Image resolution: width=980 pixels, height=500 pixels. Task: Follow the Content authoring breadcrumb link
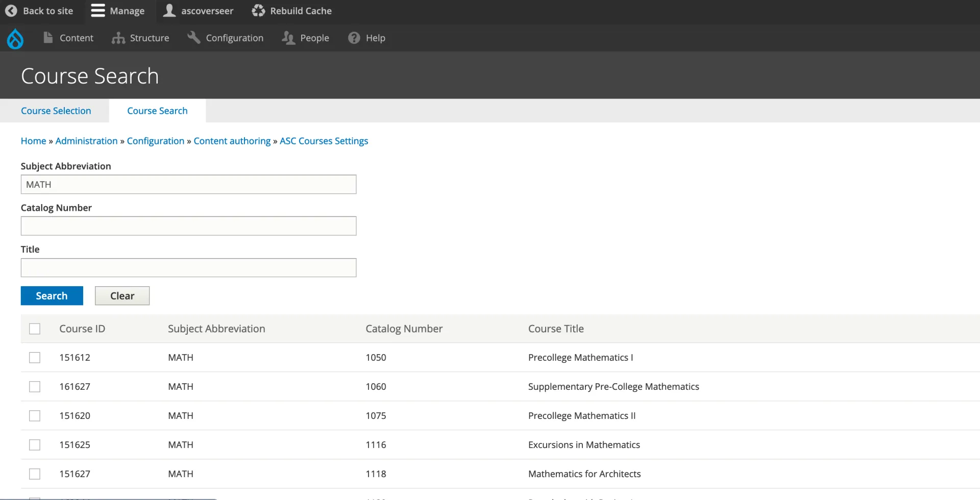pyautogui.click(x=232, y=141)
